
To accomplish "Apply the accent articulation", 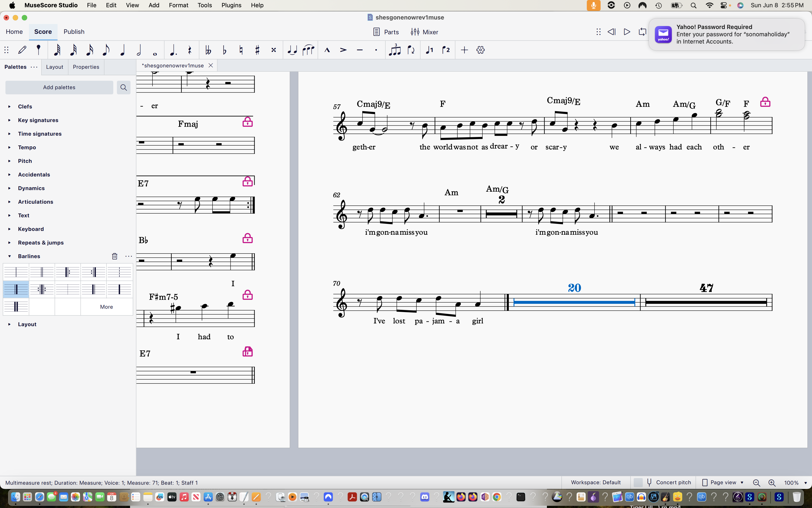I will coord(343,50).
